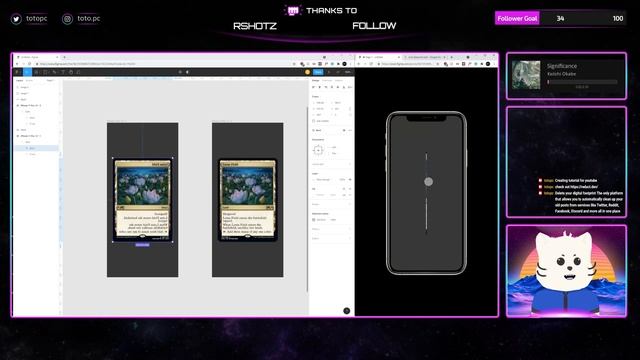The image size is (640, 360).
Task: Click the blue Share button
Action: coord(318,72)
